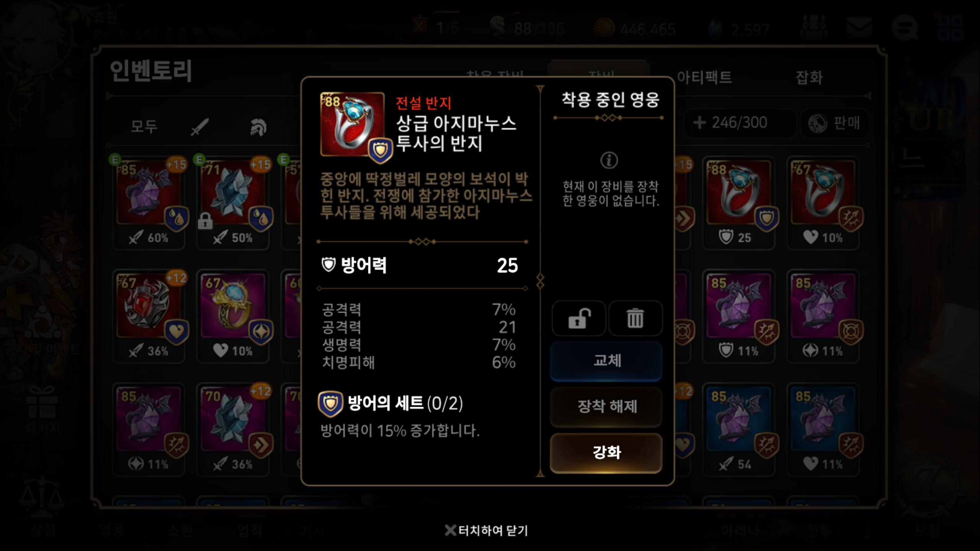Toggle the unlock padlock icon
The height and width of the screenshot is (551, 980).
(x=579, y=318)
